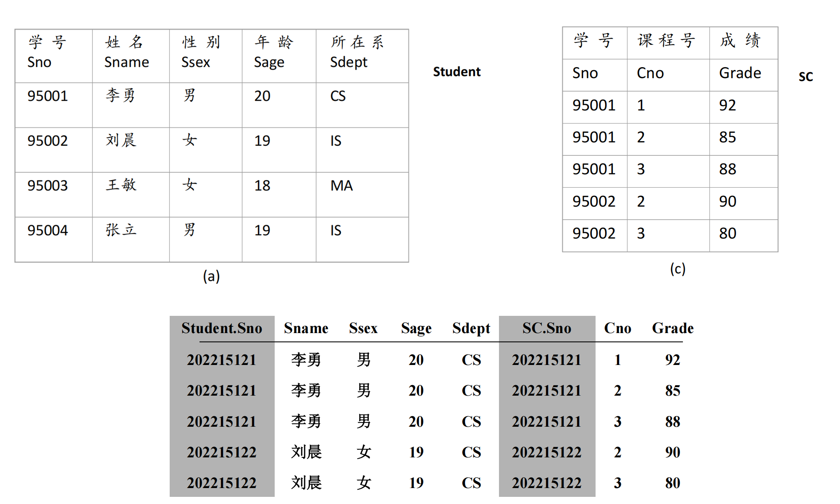Click the age 18 cell in the Student table
840x504 pixels.
(262, 186)
